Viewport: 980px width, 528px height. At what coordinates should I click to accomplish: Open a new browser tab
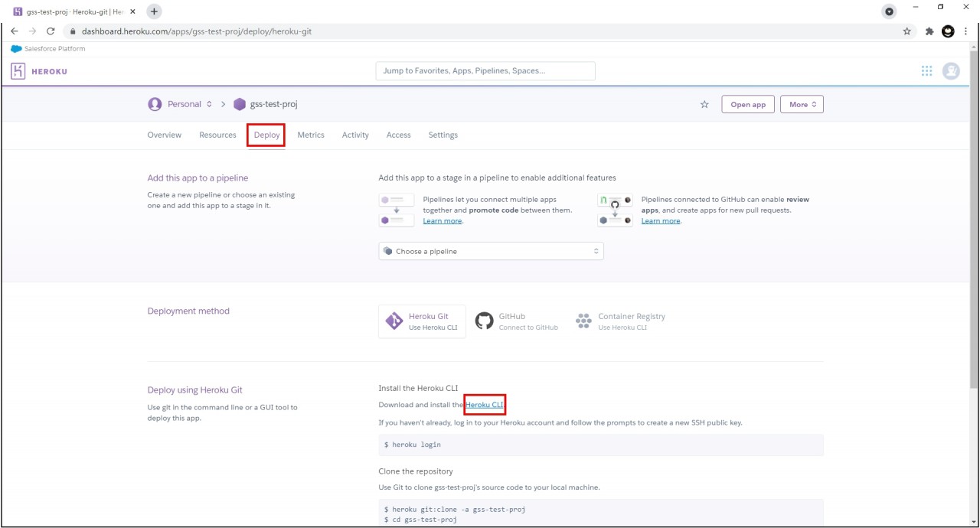click(154, 11)
